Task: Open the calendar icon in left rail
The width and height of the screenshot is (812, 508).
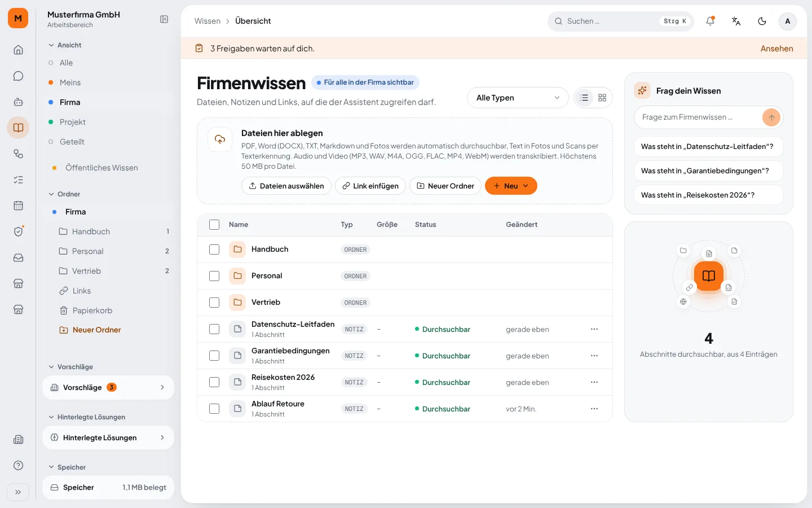Action: pyautogui.click(x=18, y=205)
